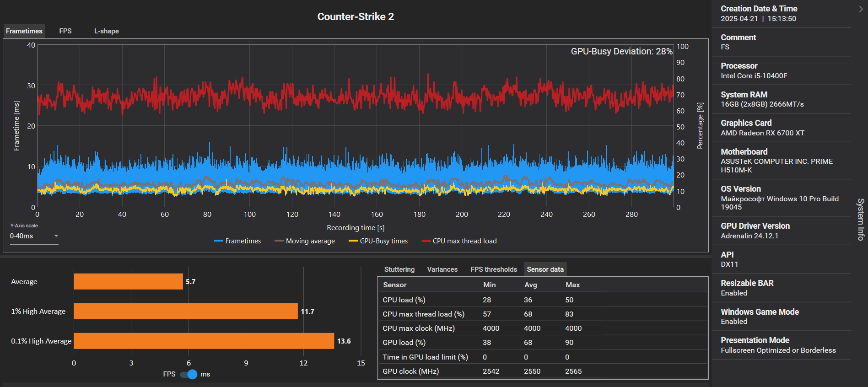The image size is (868, 387).
Task: Open the FPS thresholds tab
Action: [x=494, y=269]
